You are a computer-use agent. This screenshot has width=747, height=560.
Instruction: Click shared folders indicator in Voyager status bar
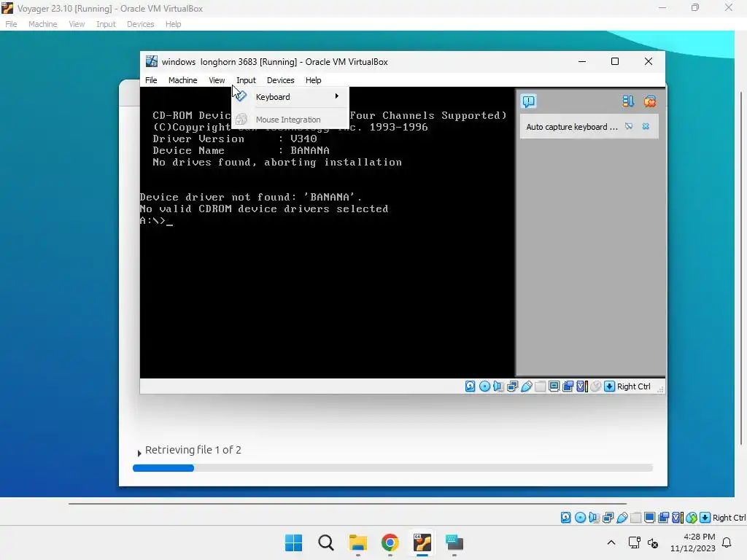[x=636, y=517]
